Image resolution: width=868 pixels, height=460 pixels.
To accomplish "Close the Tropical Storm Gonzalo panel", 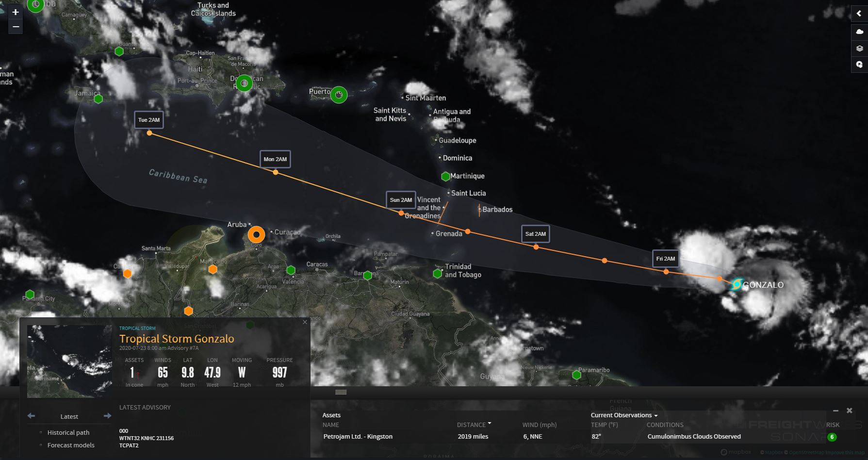I will (305, 322).
